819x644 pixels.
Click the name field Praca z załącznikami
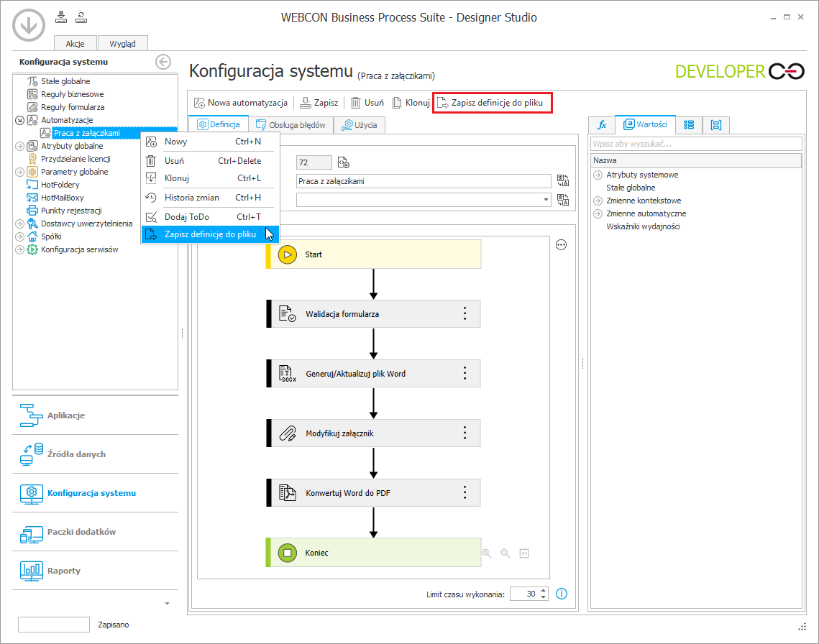(x=424, y=180)
